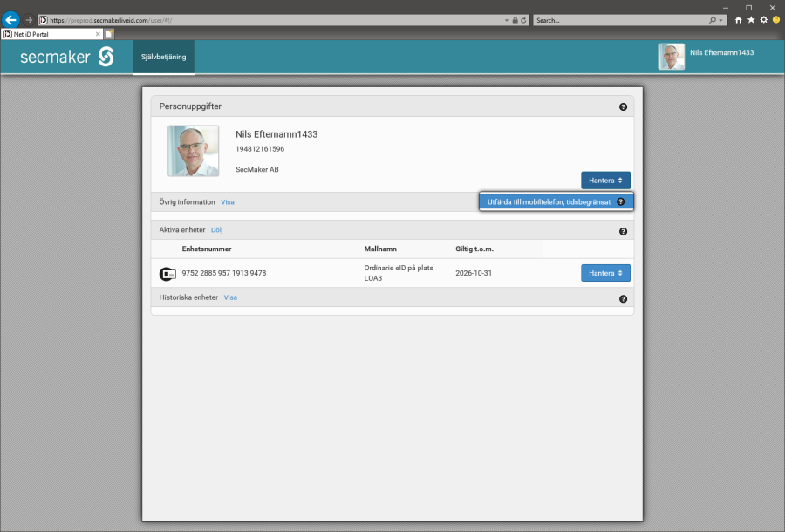Refresh the page via address bar icon
This screenshot has width=785, height=532.
click(523, 21)
